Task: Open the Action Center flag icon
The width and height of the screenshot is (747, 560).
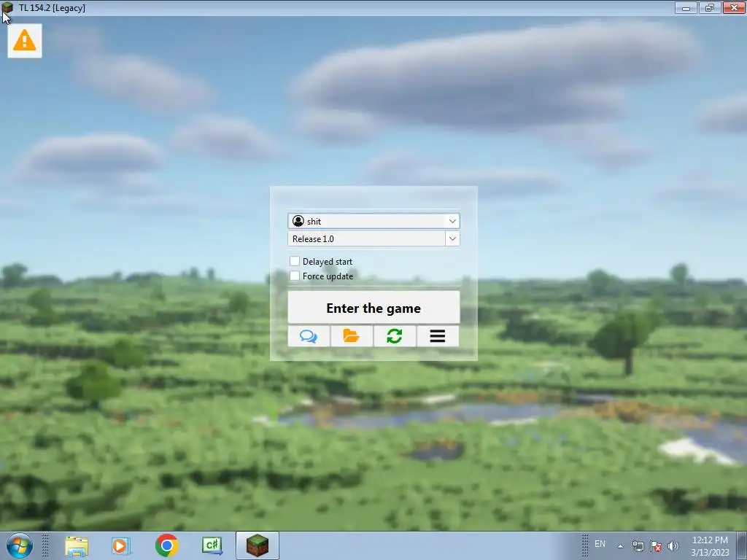Action: pos(656,546)
